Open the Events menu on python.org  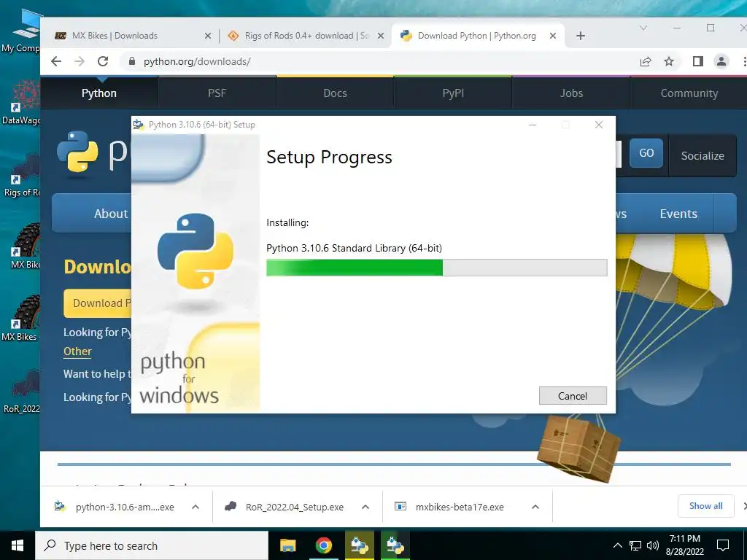678,214
